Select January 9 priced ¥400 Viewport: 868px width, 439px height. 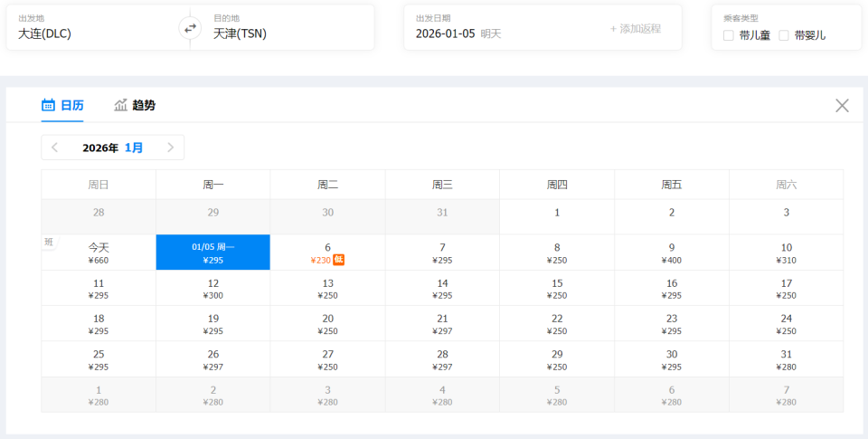[672, 253]
